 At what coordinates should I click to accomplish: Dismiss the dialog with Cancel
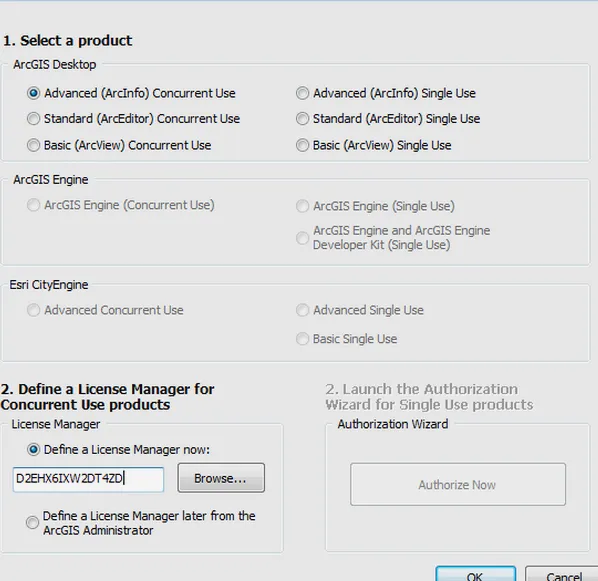pyautogui.click(x=564, y=574)
